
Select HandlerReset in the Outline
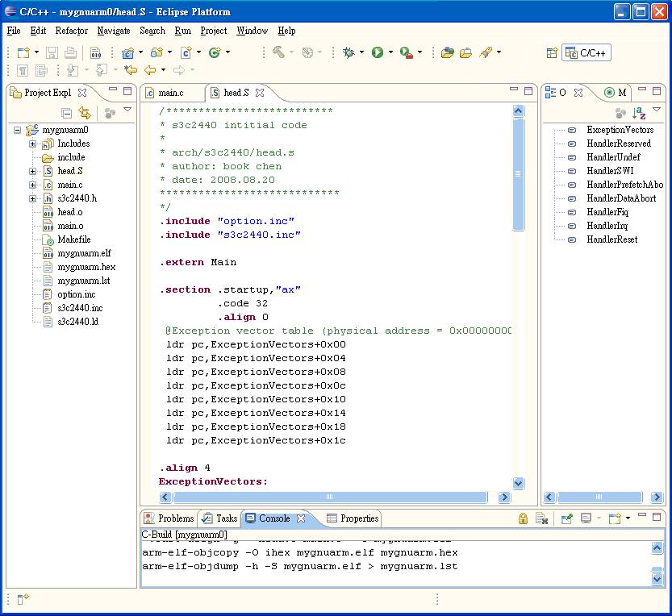611,239
